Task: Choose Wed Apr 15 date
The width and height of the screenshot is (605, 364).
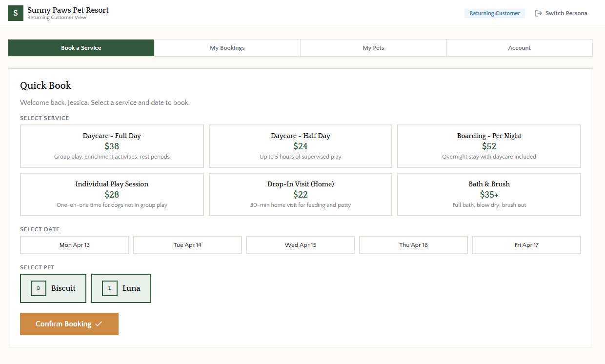Action: click(301, 245)
